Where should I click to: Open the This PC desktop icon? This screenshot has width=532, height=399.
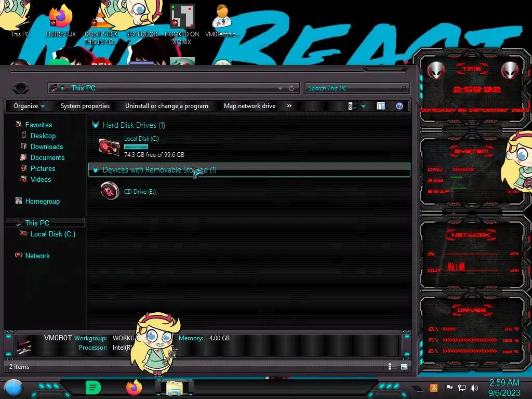pyautogui.click(x=20, y=20)
